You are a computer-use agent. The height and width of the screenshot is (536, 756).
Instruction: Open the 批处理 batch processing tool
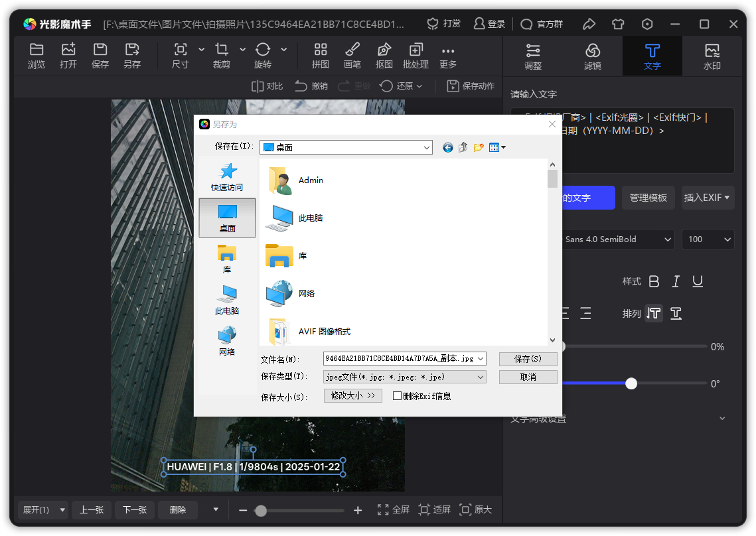point(416,50)
